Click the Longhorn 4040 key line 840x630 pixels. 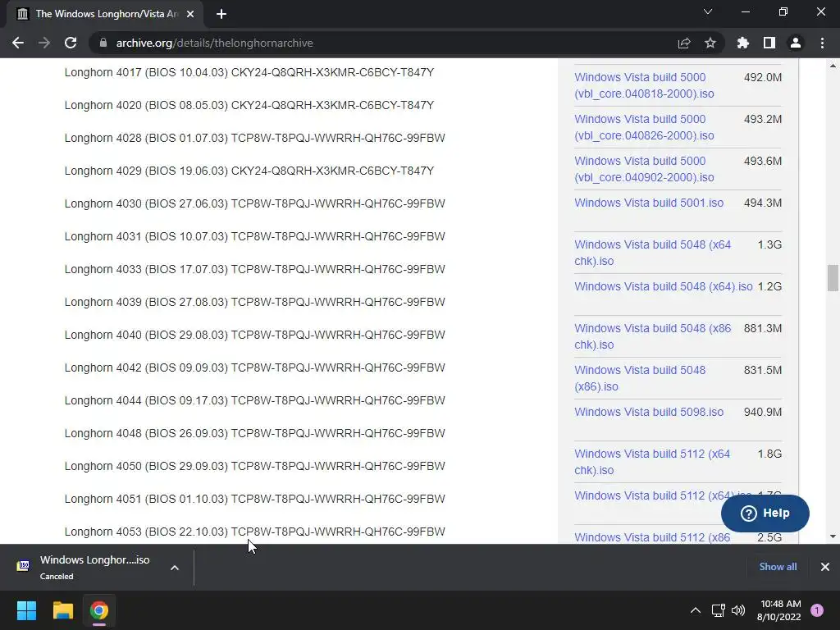(254, 335)
